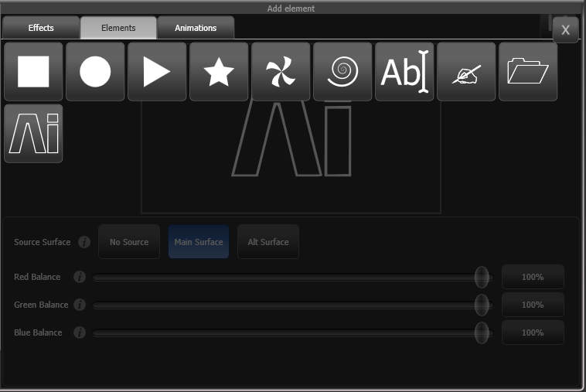Click the Green Balance 100% value box

[x=533, y=305]
